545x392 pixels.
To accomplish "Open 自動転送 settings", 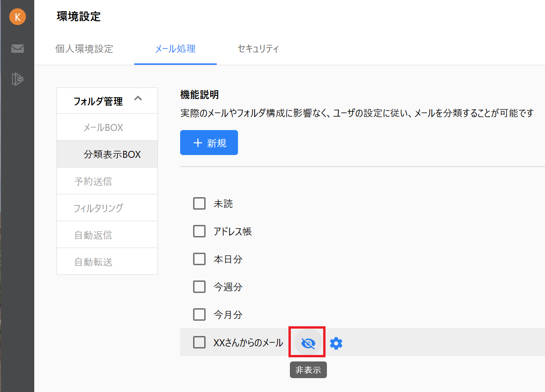I will click(107, 261).
